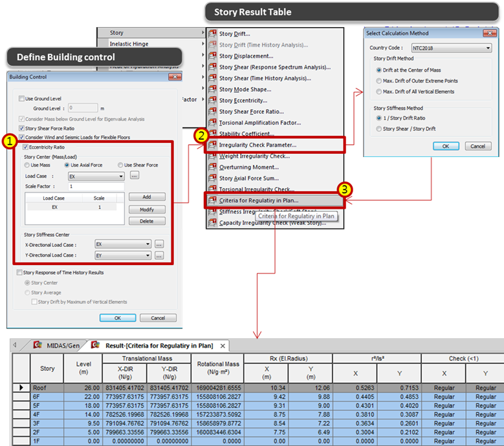Click OK in Building Control dialog
Viewport: 504px width, 446px height.
[118, 318]
